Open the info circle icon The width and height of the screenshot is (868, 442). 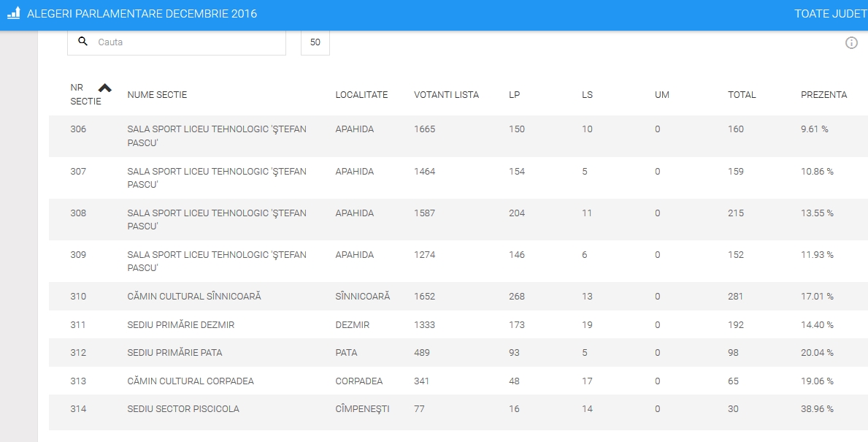tap(851, 43)
